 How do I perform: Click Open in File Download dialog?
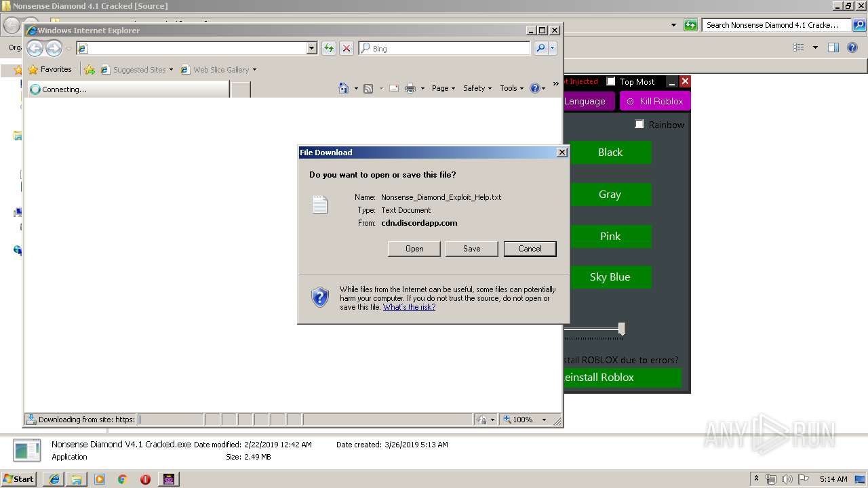point(414,249)
